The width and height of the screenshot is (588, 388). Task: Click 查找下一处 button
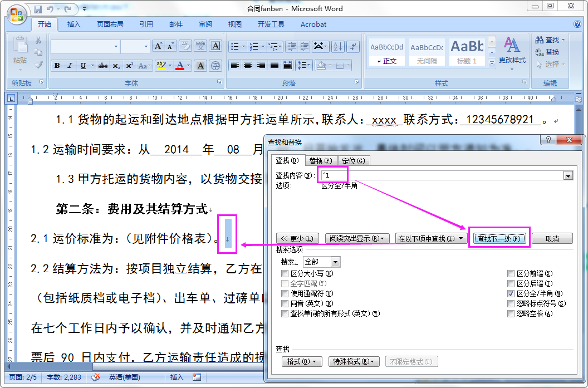coord(499,238)
